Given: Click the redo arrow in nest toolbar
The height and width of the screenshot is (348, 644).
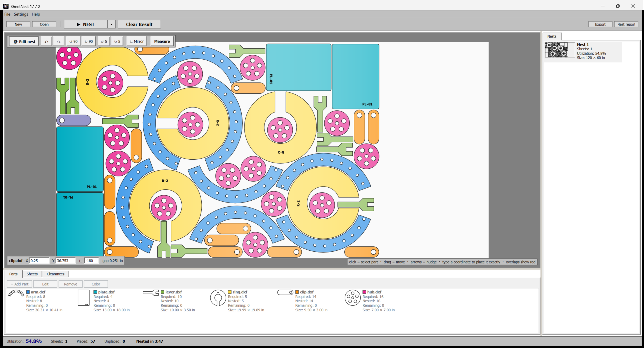Looking at the screenshot, I should pyautogui.click(x=58, y=42).
